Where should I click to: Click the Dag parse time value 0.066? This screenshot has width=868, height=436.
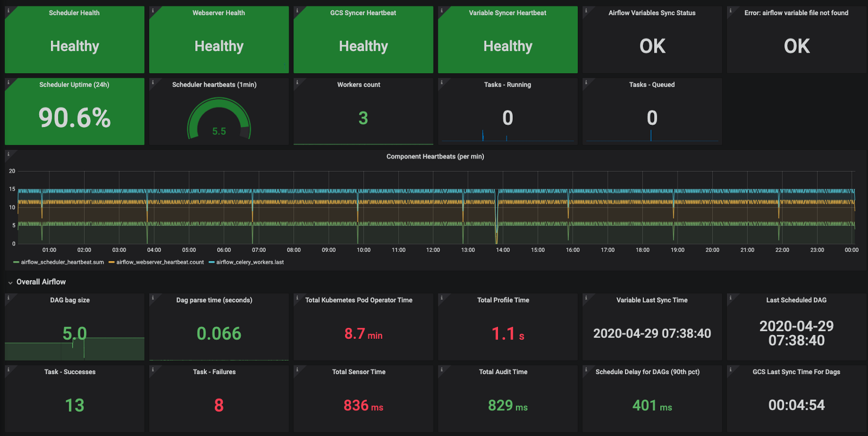click(x=219, y=333)
